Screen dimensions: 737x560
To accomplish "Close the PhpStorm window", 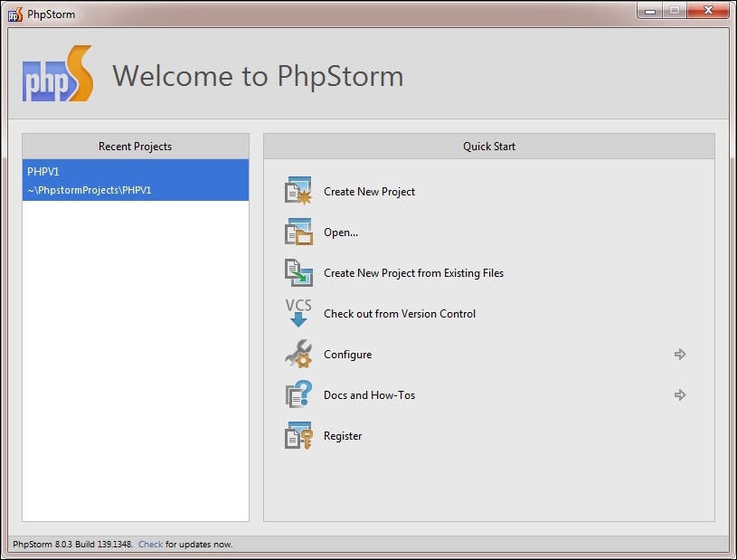I will (708, 10).
